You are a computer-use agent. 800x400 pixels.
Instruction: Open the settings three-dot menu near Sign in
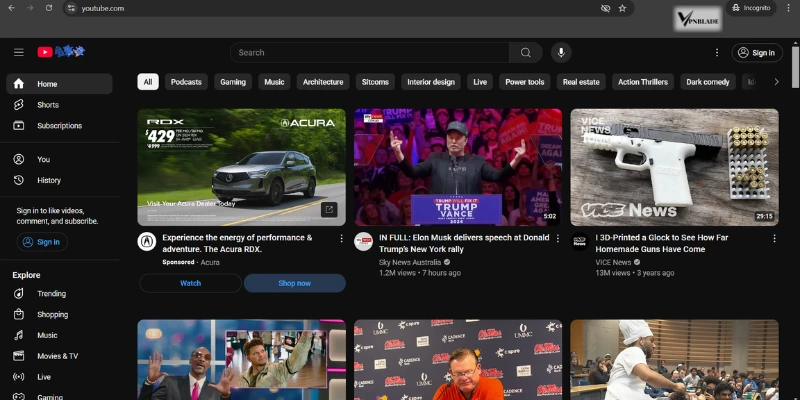[717, 53]
